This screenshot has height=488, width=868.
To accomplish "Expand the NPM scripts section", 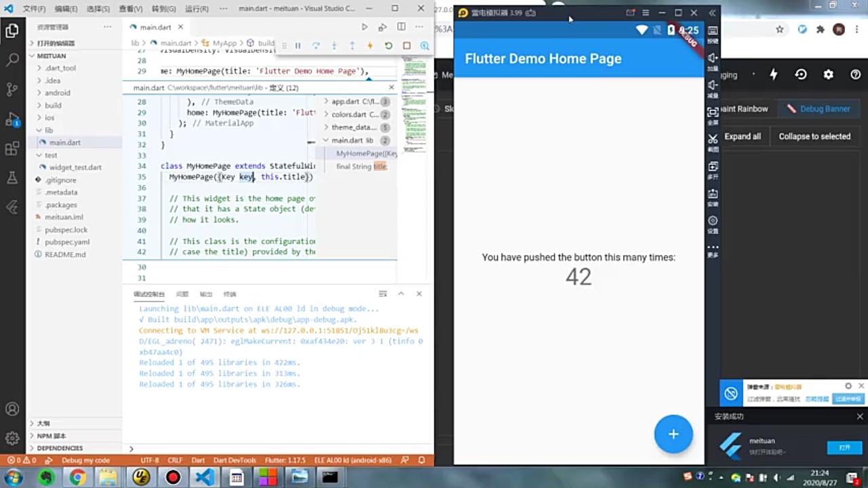I will [74, 436].
